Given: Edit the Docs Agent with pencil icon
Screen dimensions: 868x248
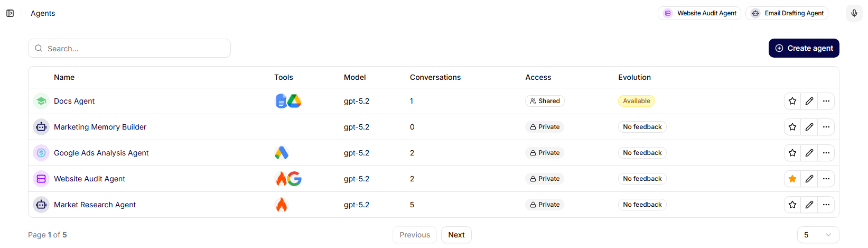Looking at the screenshot, I should coord(809,101).
